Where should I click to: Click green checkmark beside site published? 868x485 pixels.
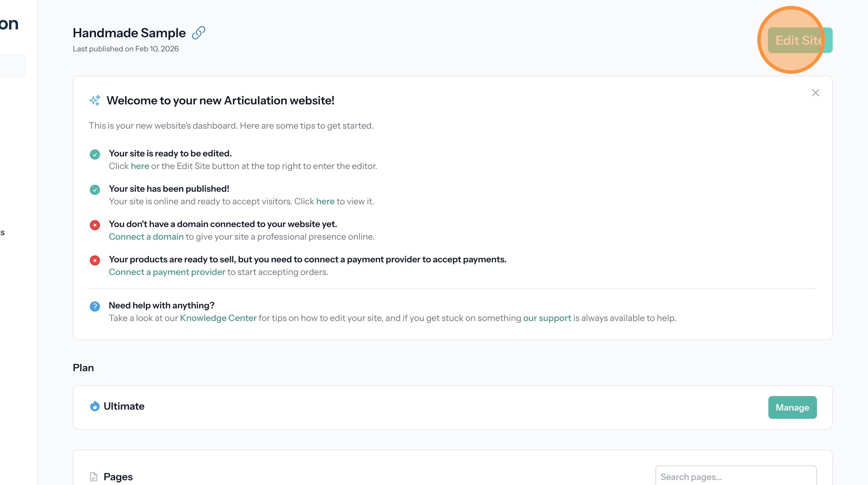[x=95, y=190]
